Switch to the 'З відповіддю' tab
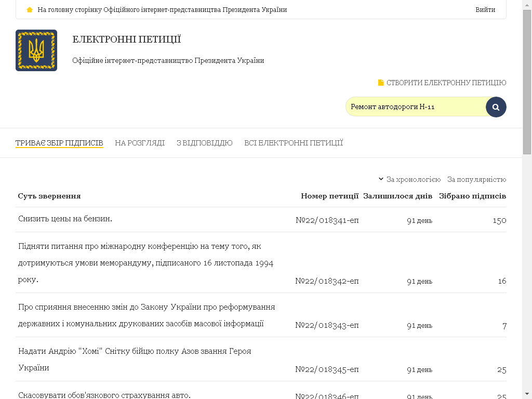Image resolution: width=532 pixels, height=399 pixels. pyautogui.click(x=204, y=143)
